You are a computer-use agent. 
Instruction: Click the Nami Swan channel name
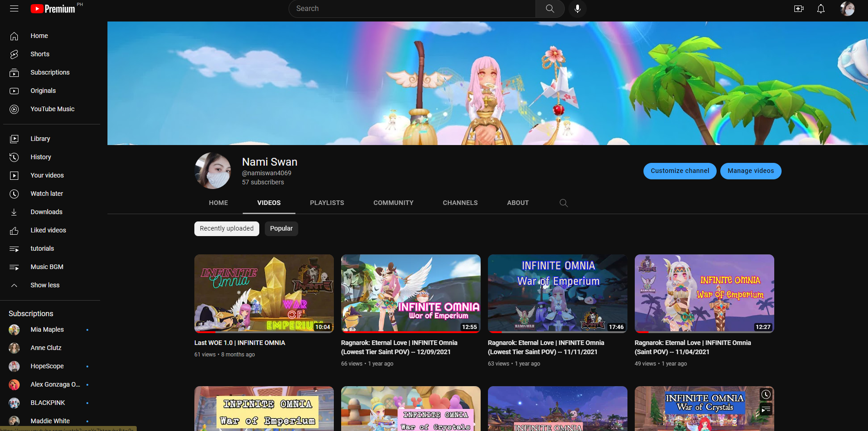tap(270, 162)
